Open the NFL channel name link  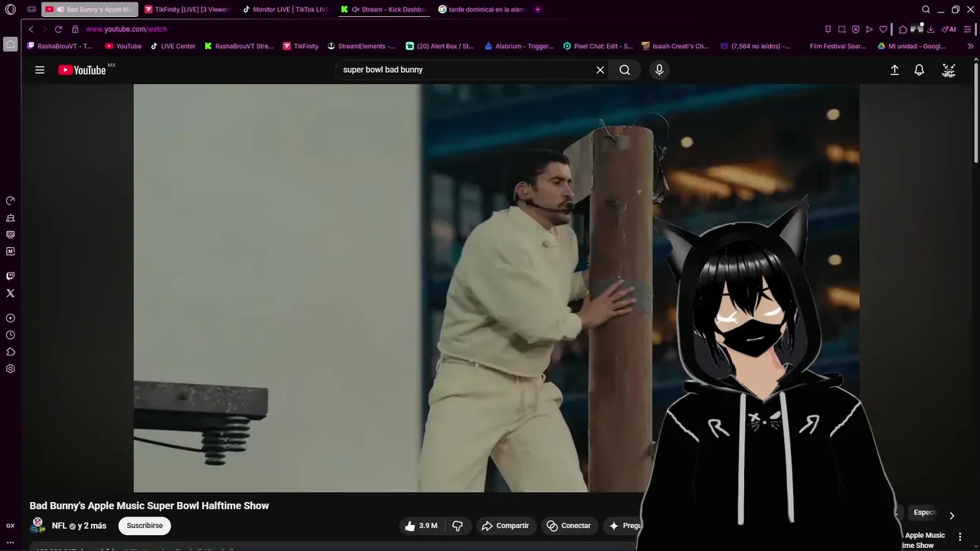59,526
